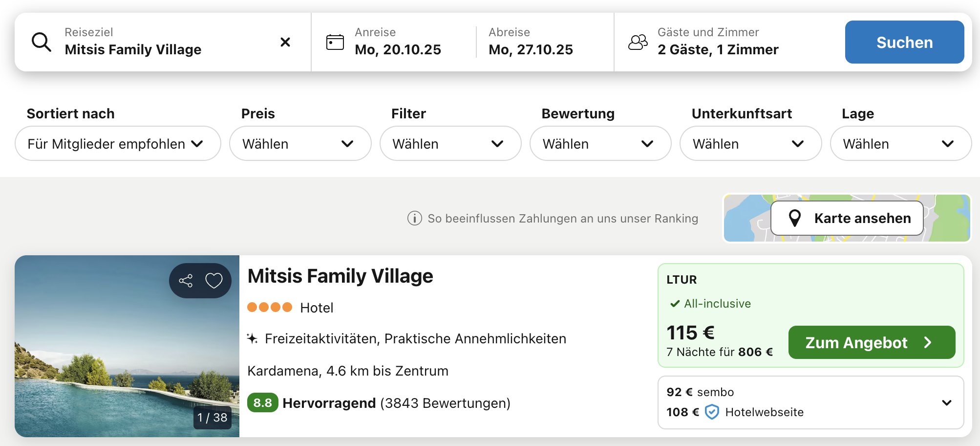Click the search magnifier icon
The width and height of the screenshot is (980, 446).
pos(42,42)
